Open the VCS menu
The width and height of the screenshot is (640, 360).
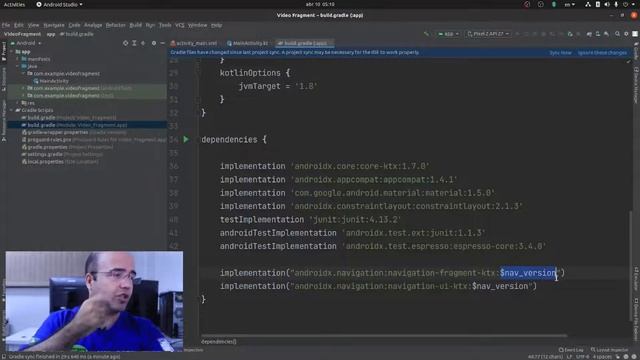[180, 25]
